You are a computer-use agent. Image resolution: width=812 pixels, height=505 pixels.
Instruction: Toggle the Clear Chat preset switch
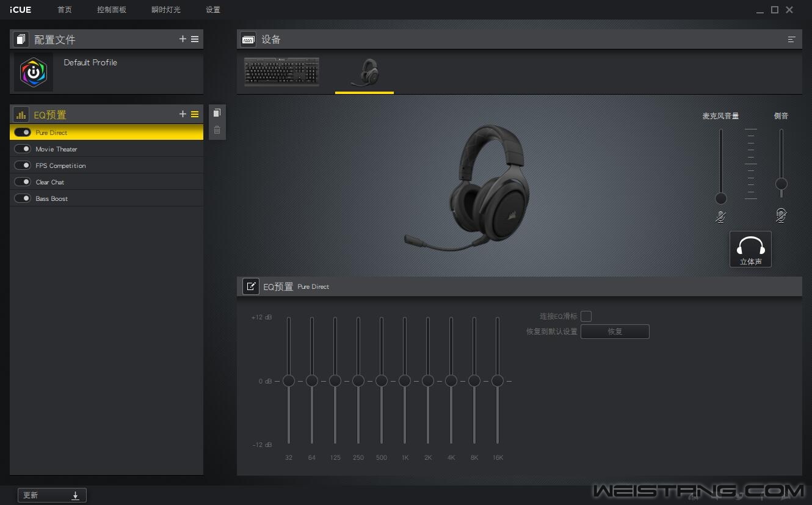click(x=23, y=182)
